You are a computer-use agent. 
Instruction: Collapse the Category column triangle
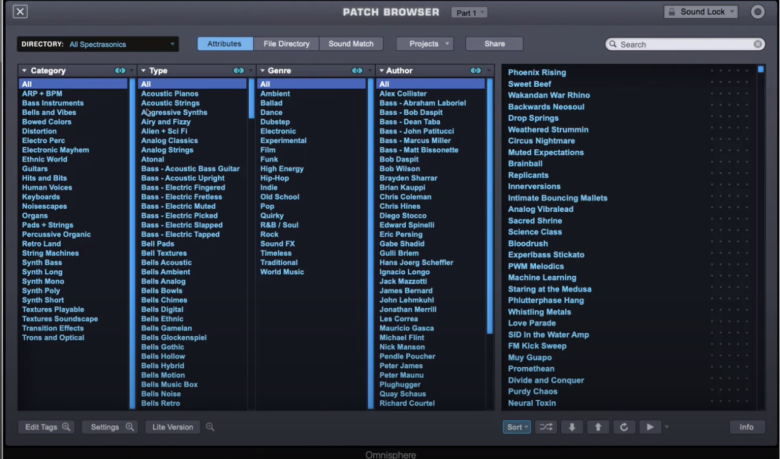tap(24, 71)
